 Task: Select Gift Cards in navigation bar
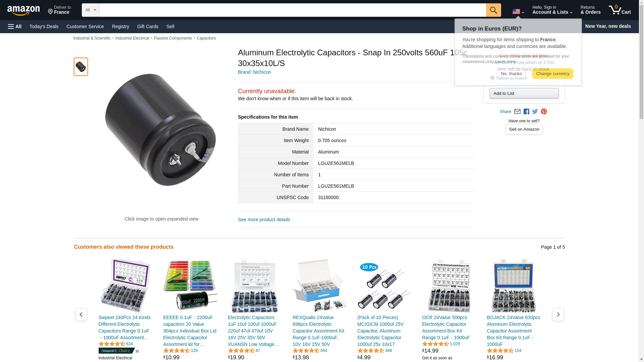[148, 26]
